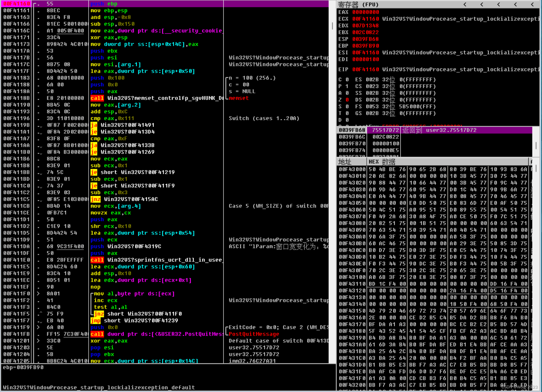The image size is (542, 392).
Task: Select the 'cmp eax,0x111' instruction
Action: pos(112,118)
